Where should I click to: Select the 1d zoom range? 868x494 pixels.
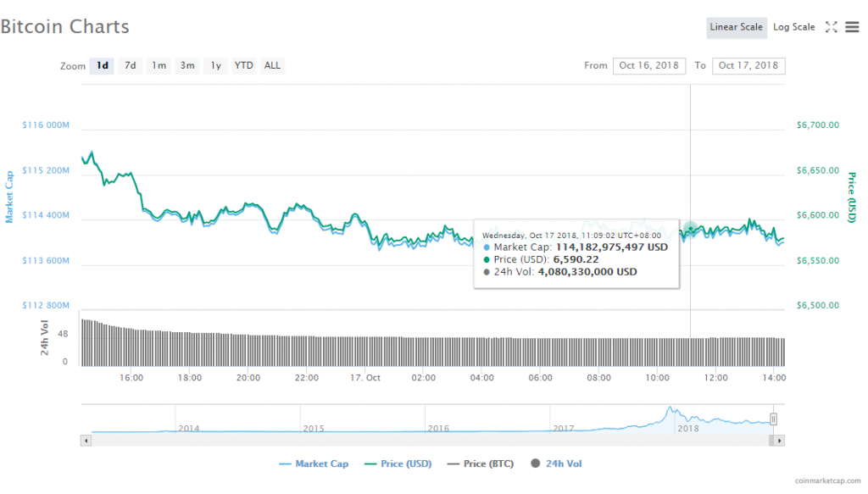[x=102, y=65]
